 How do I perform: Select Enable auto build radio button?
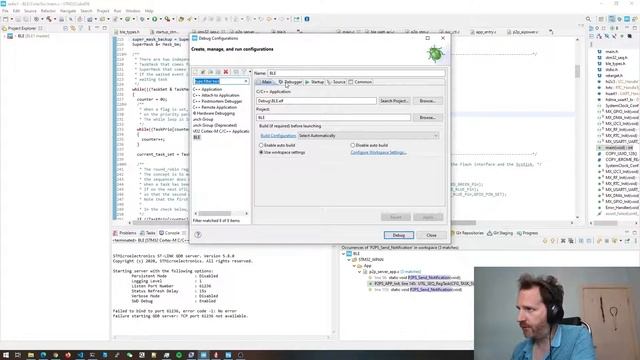(x=261, y=145)
